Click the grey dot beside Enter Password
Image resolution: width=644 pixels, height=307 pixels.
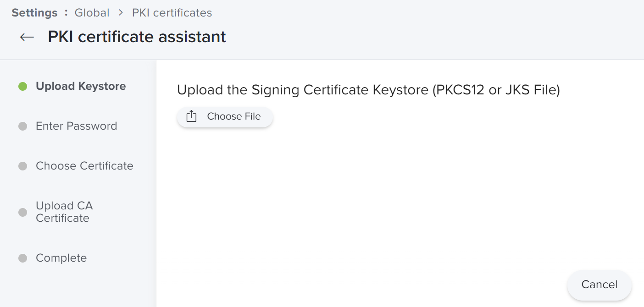click(22, 126)
